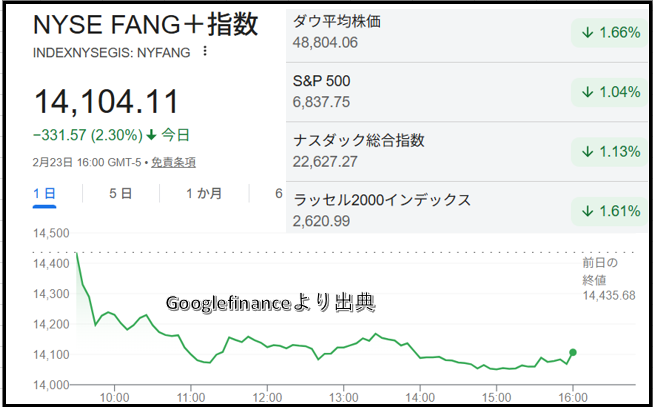
Task: Open the 免責条項 disclaimer link
Action: (x=173, y=162)
